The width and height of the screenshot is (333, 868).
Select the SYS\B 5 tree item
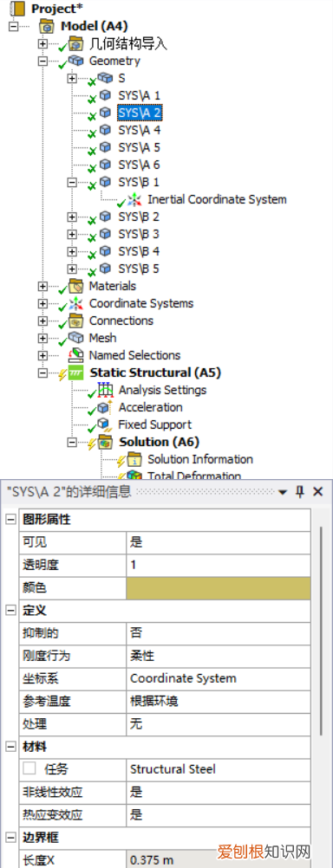pos(139,269)
